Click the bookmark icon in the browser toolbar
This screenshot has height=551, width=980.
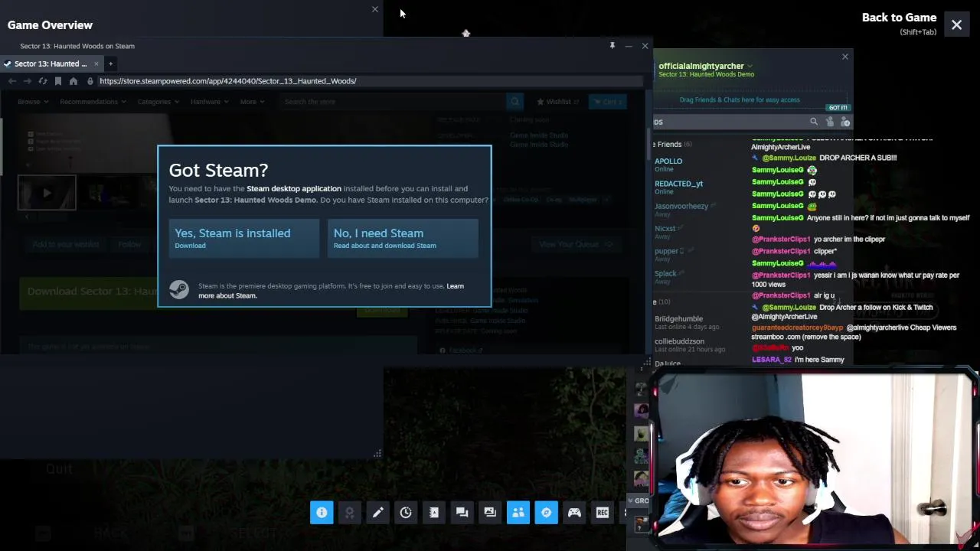click(58, 81)
